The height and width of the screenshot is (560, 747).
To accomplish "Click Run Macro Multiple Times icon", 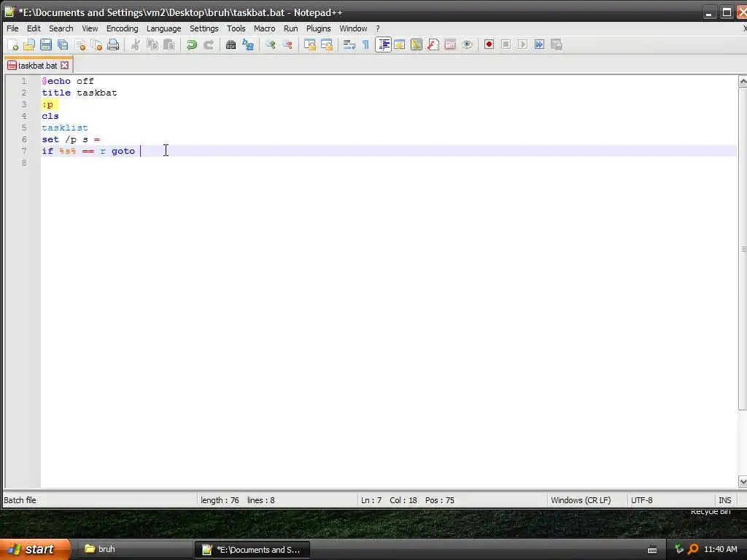I will [x=539, y=44].
